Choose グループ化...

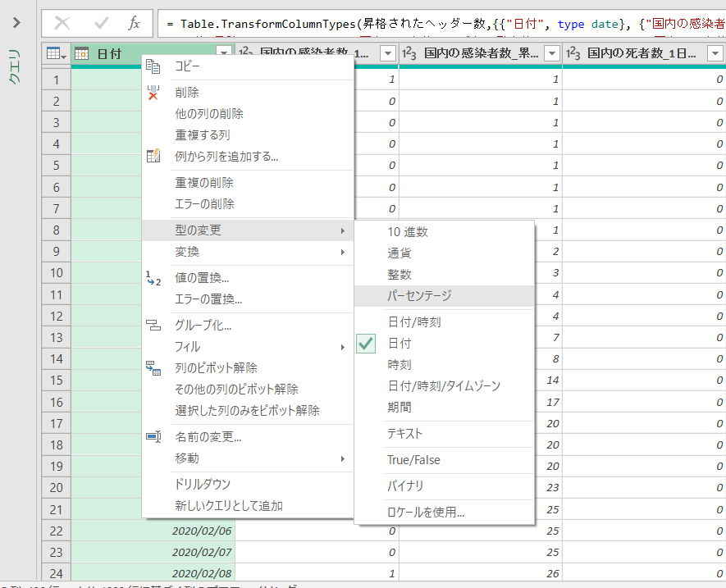(x=203, y=326)
